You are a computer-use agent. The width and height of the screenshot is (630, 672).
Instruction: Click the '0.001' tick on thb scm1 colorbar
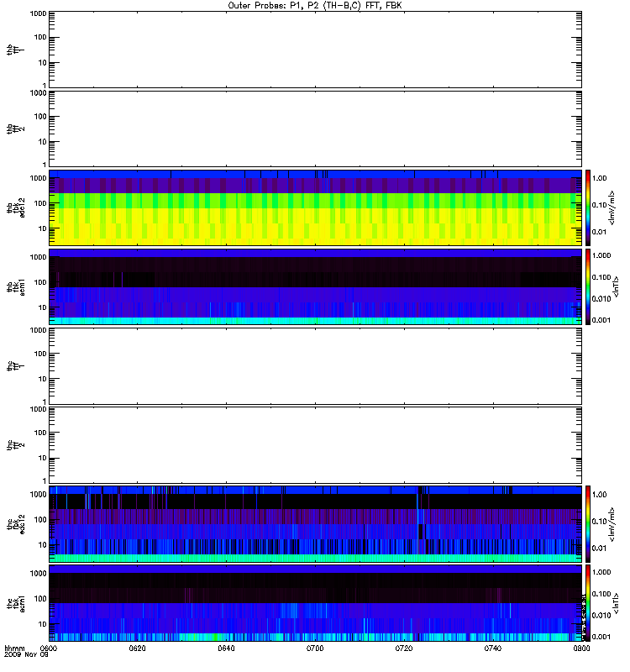pos(601,320)
